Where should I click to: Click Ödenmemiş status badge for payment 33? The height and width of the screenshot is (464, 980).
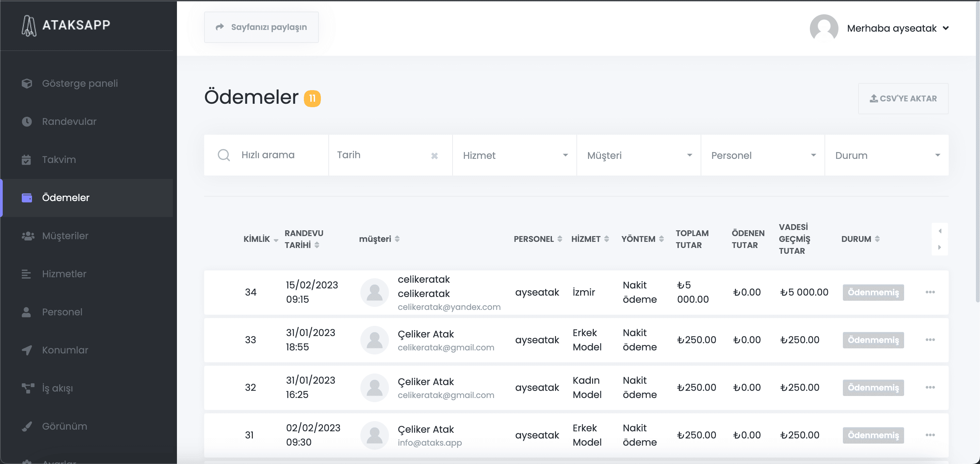[x=873, y=339]
